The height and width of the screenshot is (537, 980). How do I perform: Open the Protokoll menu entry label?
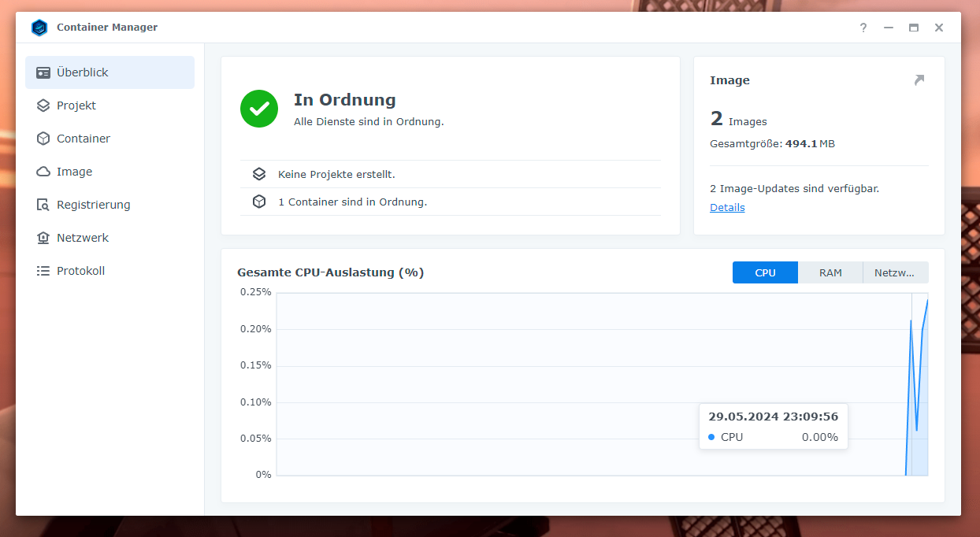[80, 271]
